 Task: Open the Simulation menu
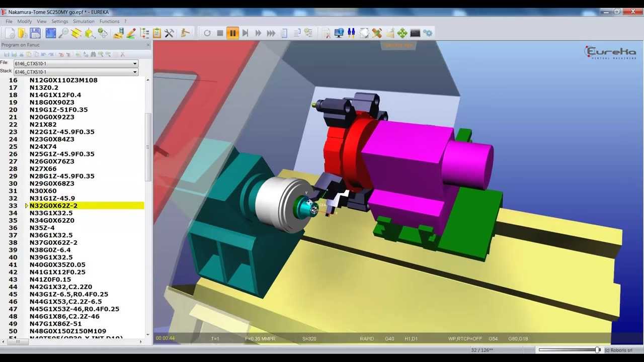pos(84,22)
